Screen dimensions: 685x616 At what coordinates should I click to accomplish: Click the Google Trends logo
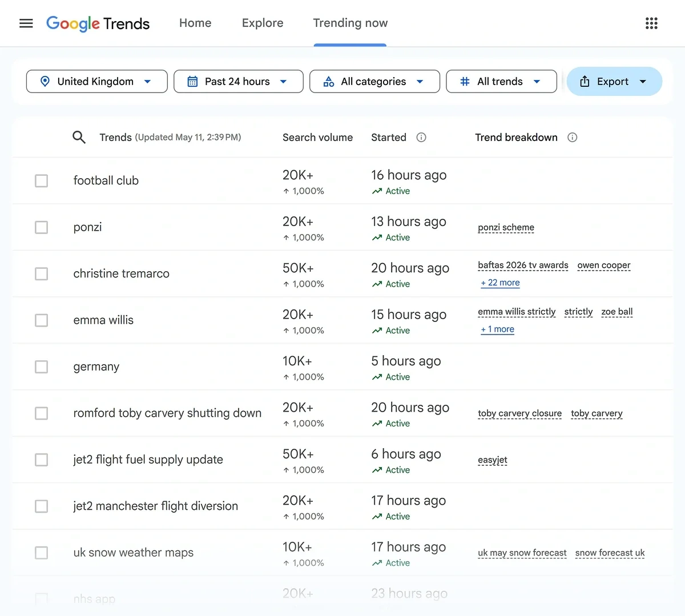click(x=98, y=23)
